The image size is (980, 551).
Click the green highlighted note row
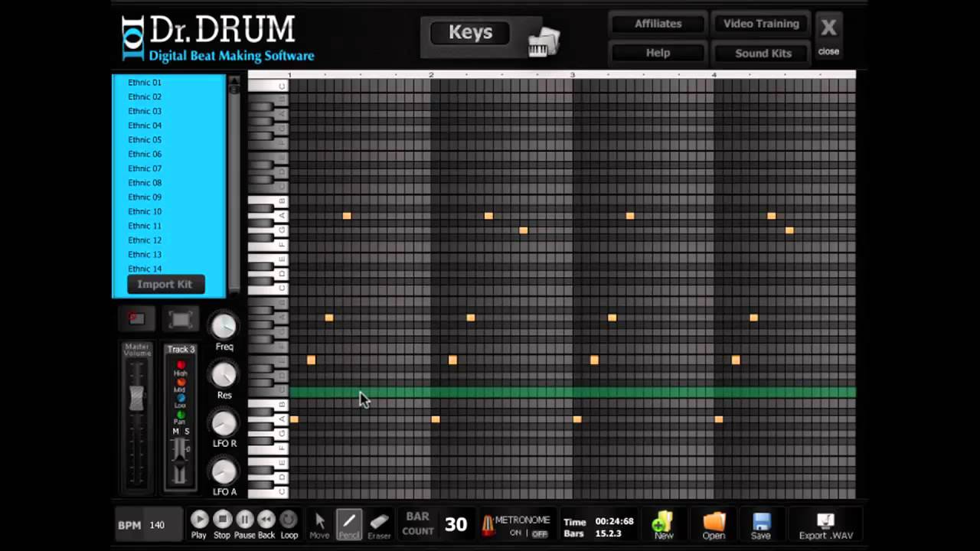click(572, 392)
